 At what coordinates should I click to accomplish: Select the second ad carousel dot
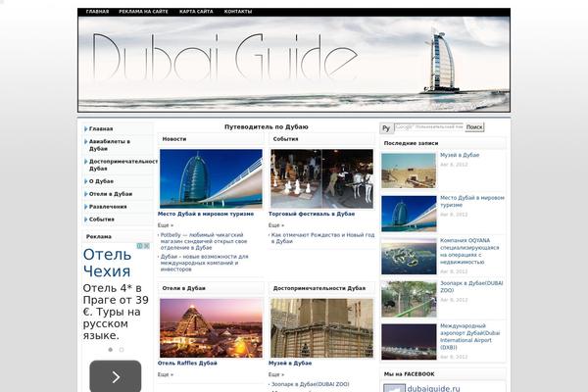[122, 350]
